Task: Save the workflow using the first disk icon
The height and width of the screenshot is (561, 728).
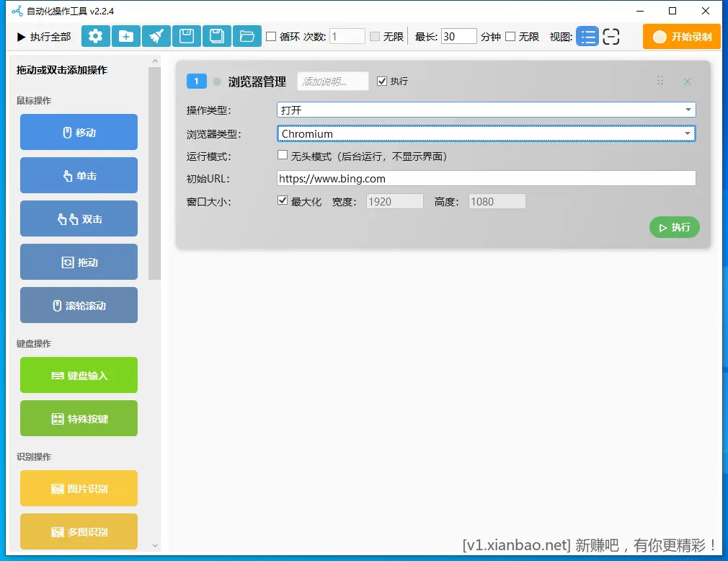Action: [186, 35]
